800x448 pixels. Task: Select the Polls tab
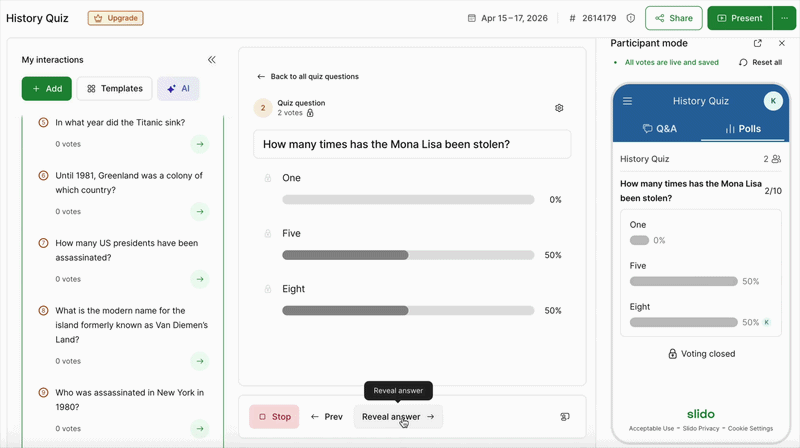click(x=743, y=129)
